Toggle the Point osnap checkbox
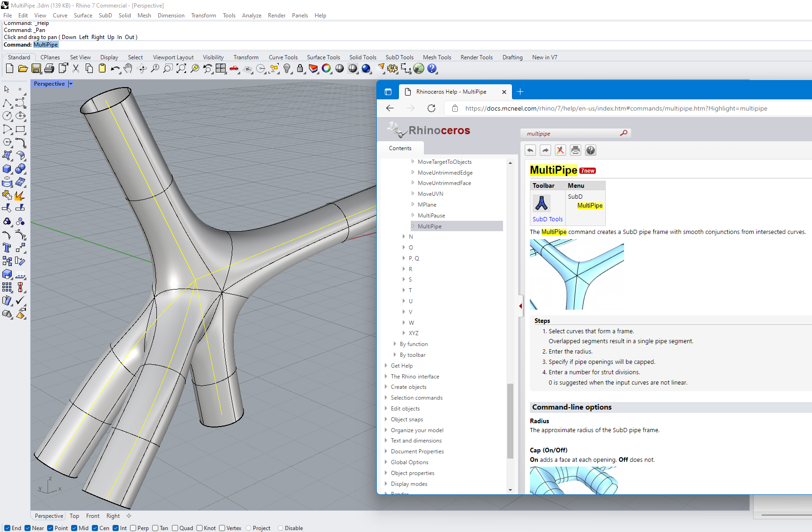The image size is (812, 532). (50, 528)
